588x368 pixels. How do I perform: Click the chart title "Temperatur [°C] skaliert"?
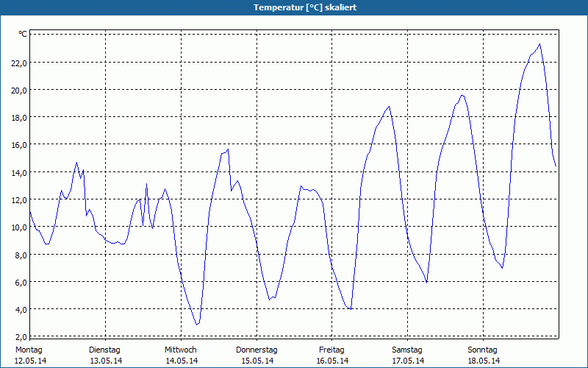[x=294, y=7]
